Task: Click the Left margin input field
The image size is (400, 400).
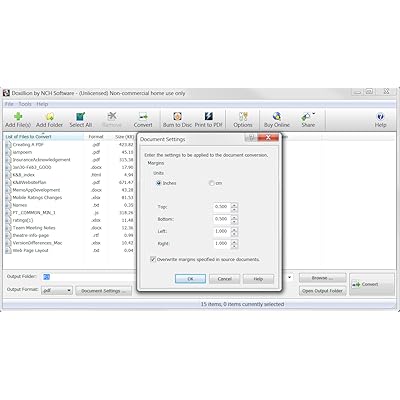Action: [x=222, y=232]
